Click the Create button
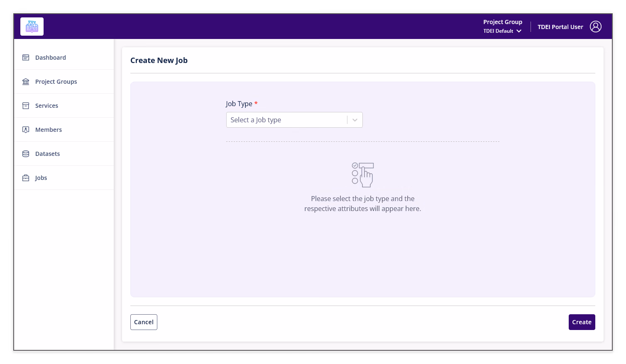 [x=582, y=322]
